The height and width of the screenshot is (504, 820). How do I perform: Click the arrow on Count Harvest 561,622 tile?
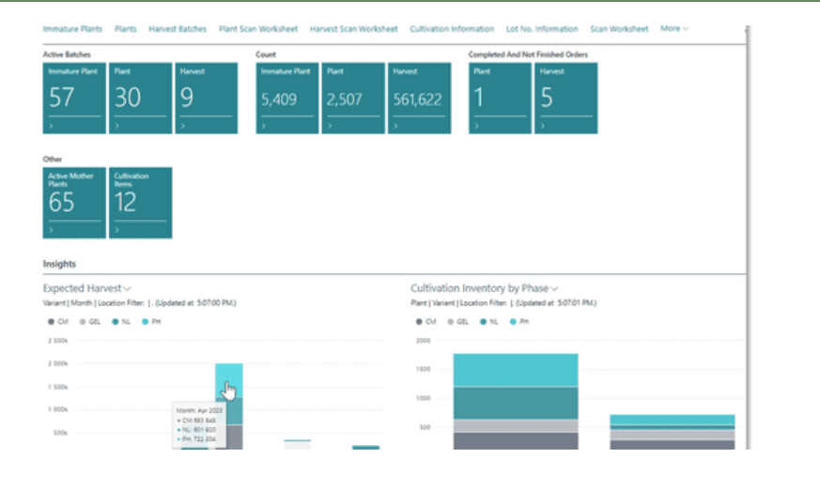click(x=394, y=125)
